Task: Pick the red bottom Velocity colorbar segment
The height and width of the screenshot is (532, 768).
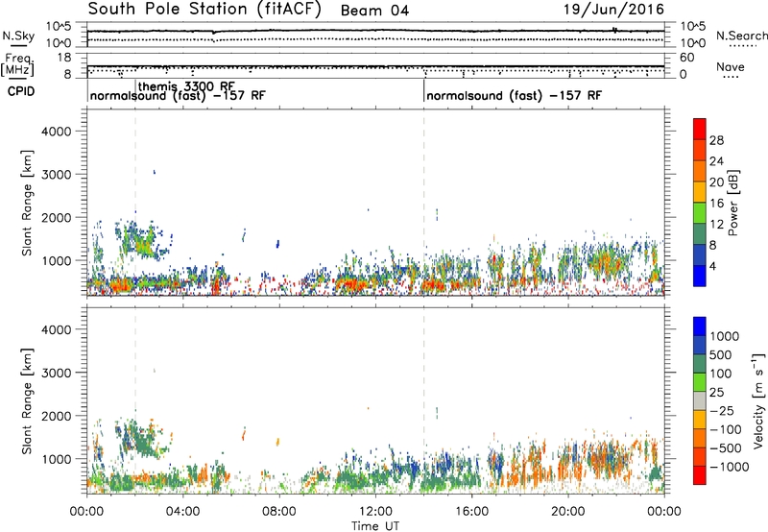Action: pyautogui.click(x=700, y=475)
